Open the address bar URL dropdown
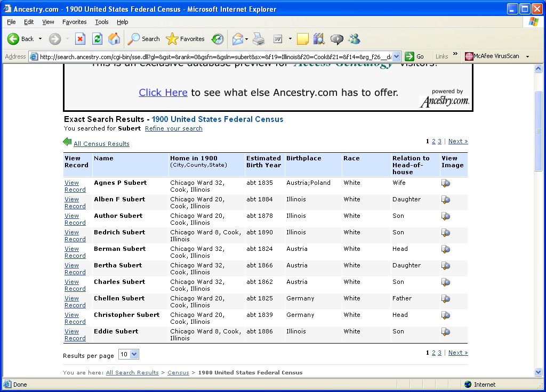 [x=397, y=56]
